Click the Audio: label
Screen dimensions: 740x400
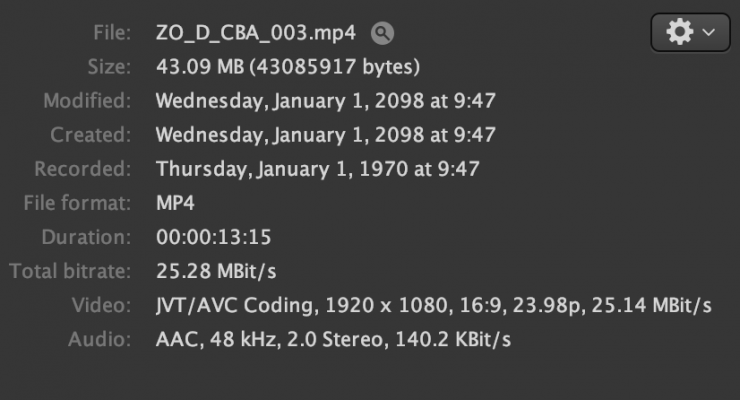[101, 340]
